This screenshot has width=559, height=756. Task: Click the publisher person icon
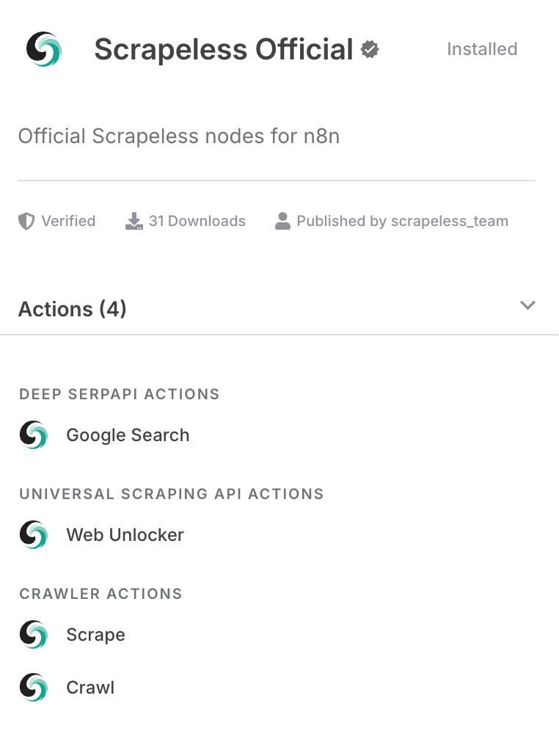tap(283, 222)
